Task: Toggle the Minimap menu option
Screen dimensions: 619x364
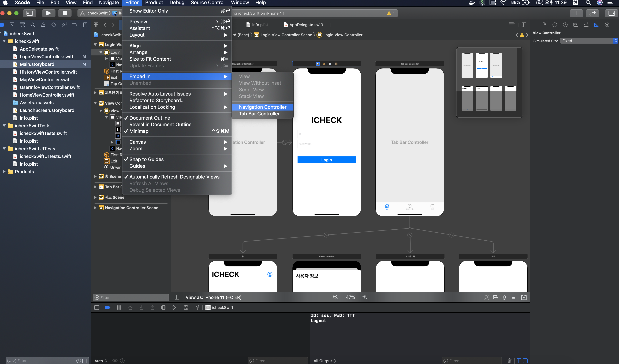Action: tap(139, 131)
